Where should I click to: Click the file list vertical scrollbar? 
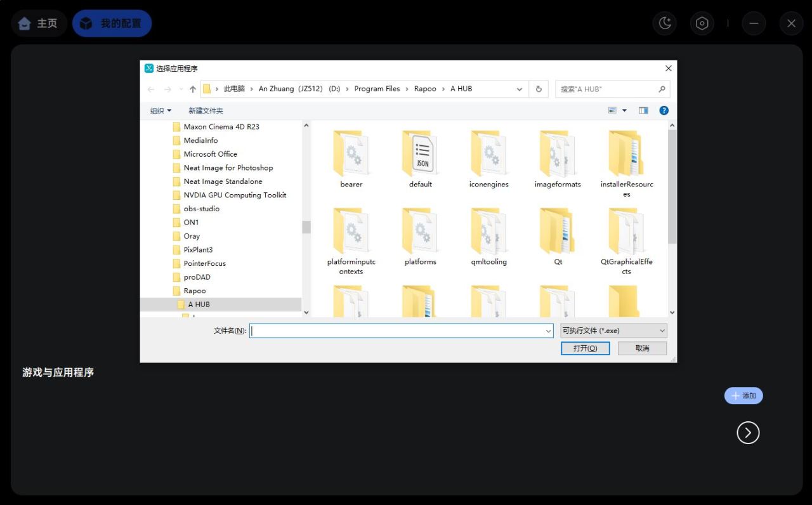point(672,187)
